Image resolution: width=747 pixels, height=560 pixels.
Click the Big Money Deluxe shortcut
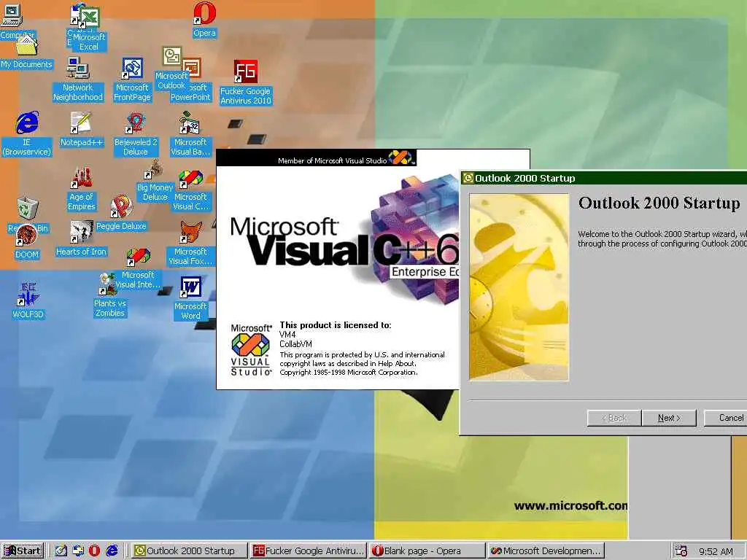click(x=155, y=181)
